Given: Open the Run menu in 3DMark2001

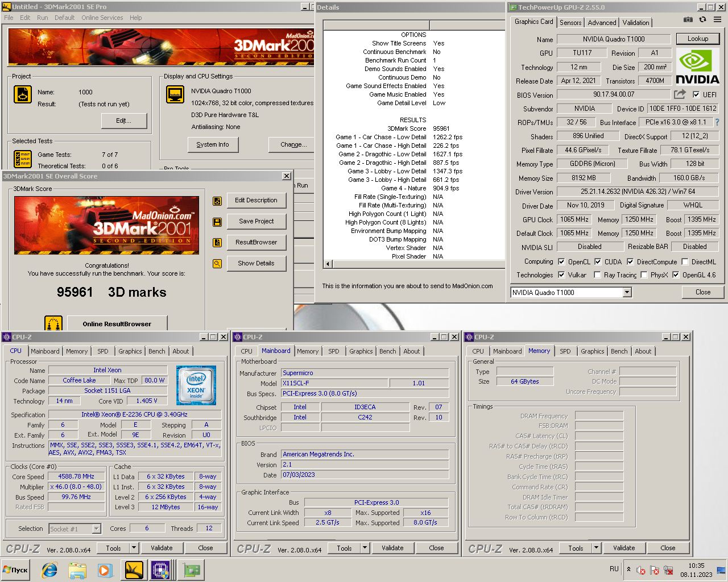Looking at the screenshot, I should pos(43,18).
